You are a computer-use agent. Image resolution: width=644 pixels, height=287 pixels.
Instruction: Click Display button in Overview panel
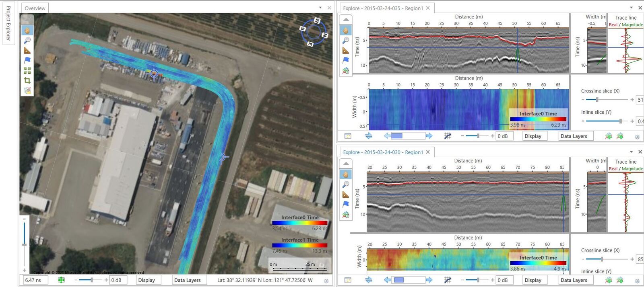point(147,280)
